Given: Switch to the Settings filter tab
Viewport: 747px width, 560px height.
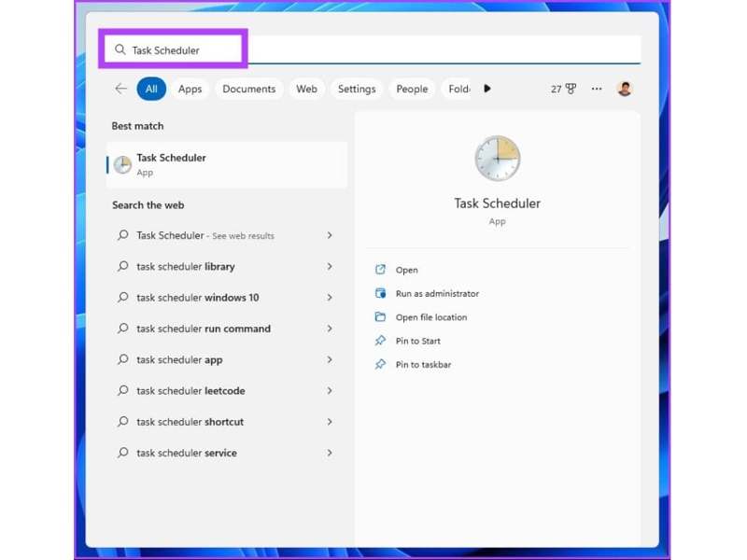Looking at the screenshot, I should pyautogui.click(x=357, y=89).
